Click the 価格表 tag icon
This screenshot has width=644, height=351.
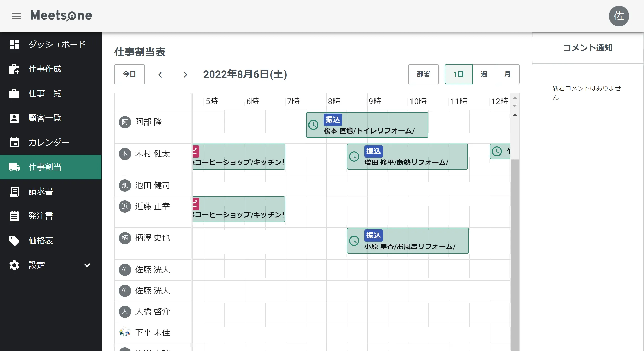(14, 240)
